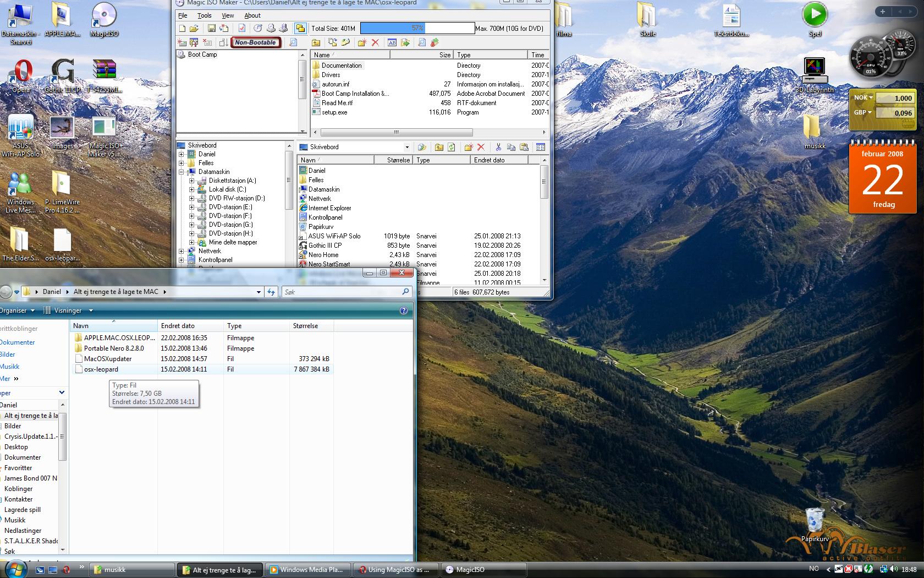Image resolution: width=924 pixels, height=578 pixels.
Task: Click up-folder icon in Skrivebord browser toolbar
Action: point(439,147)
